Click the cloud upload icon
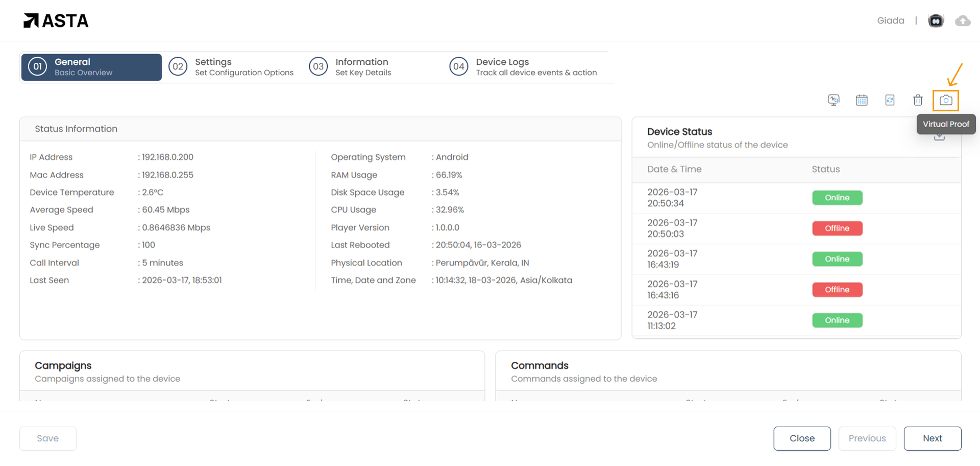The width and height of the screenshot is (980, 466). pyautogui.click(x=963, y=21)
